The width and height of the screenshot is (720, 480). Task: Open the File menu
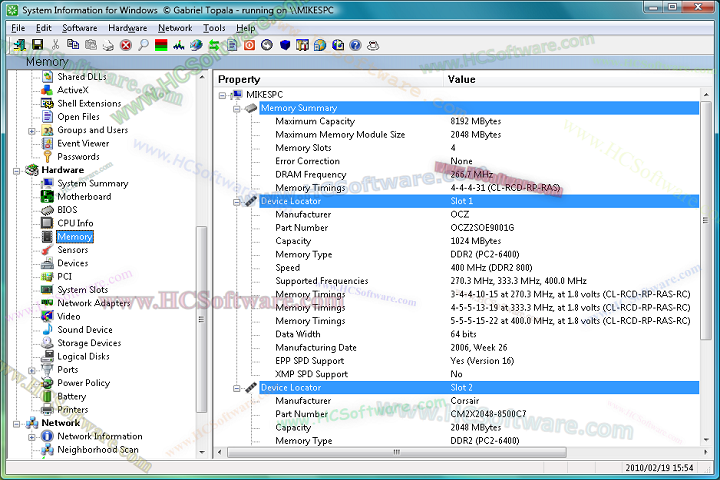point(18,28)
